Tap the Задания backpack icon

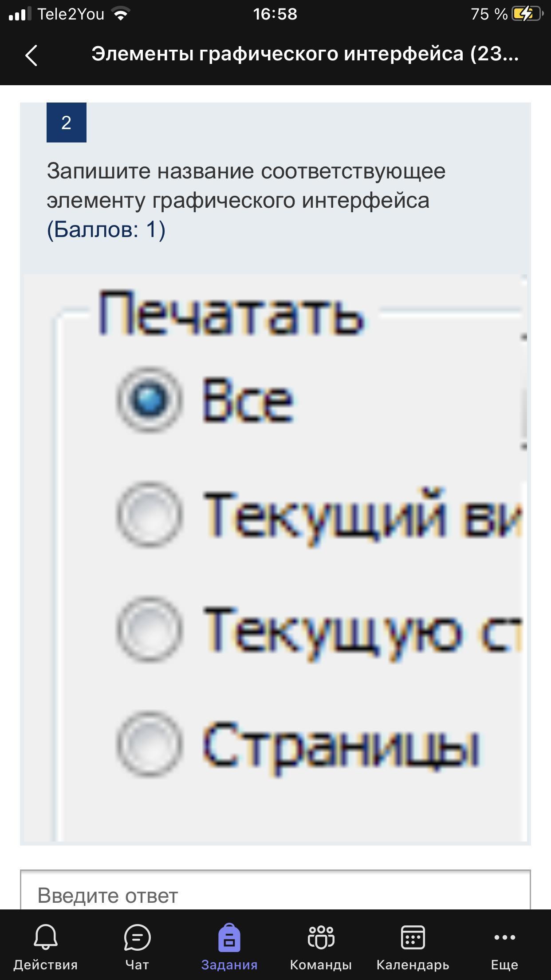[x=229, y=937]
